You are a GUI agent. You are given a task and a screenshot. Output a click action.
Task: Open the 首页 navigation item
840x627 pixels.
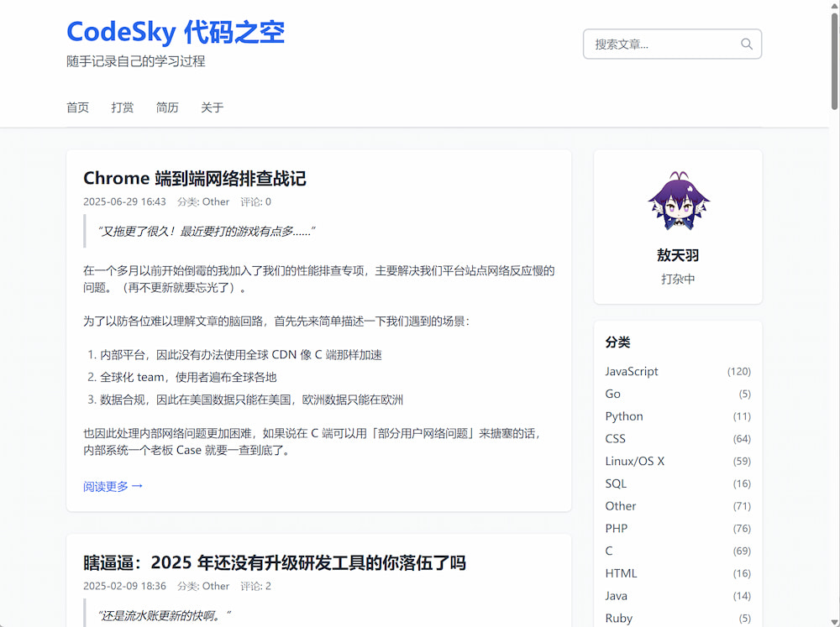tap(77, 107)
